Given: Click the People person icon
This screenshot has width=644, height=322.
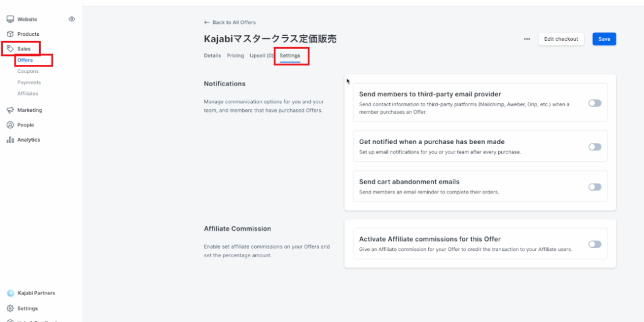Looking at the screenshot, I should (10, 125).
